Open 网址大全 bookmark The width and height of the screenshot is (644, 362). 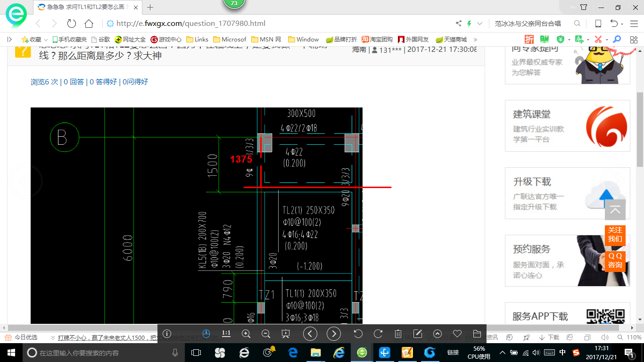pyautogui.click(x=131, y=40)
